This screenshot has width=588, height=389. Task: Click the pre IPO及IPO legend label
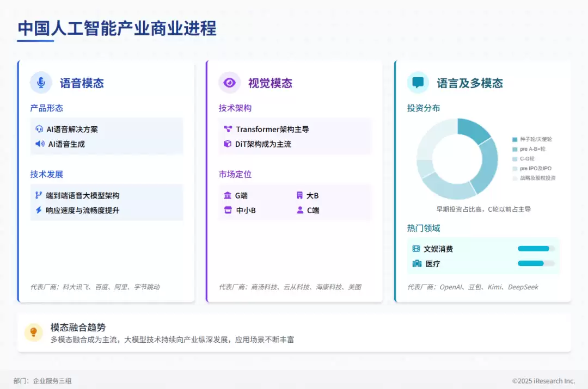pos(536,169)
